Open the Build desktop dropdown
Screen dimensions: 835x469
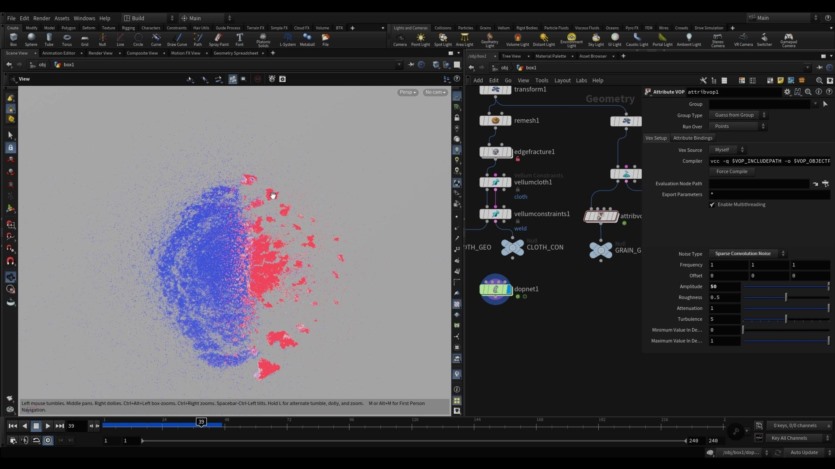click(149, 18)
